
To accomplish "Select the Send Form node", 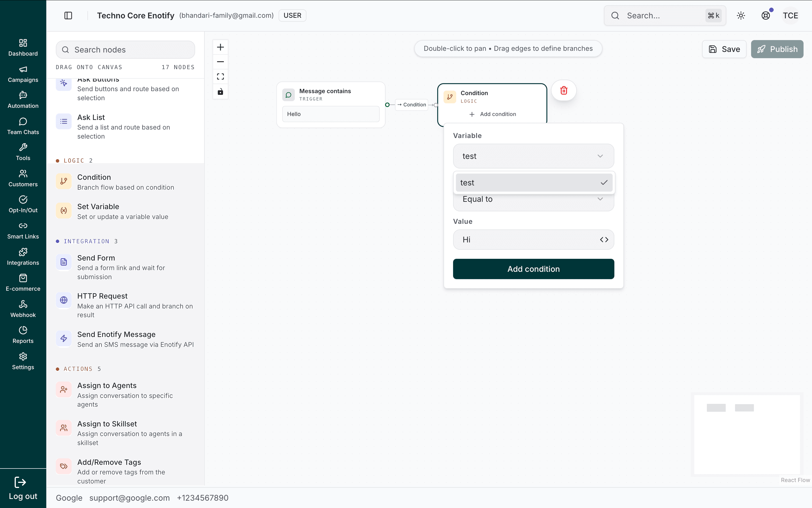I will pyautogui.click(x=125, y=267).
